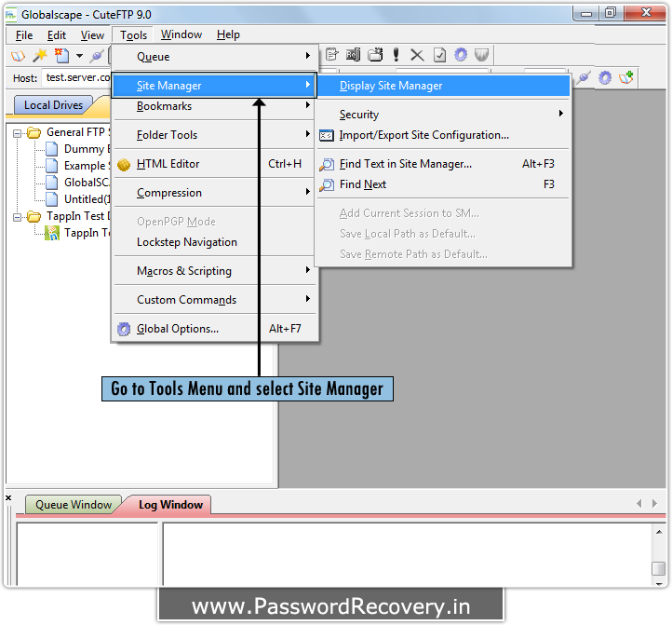Image resolution: width=672 pixels, height=625 pixels.
Task: Open the Edit menu
Action: coord(57,35)
